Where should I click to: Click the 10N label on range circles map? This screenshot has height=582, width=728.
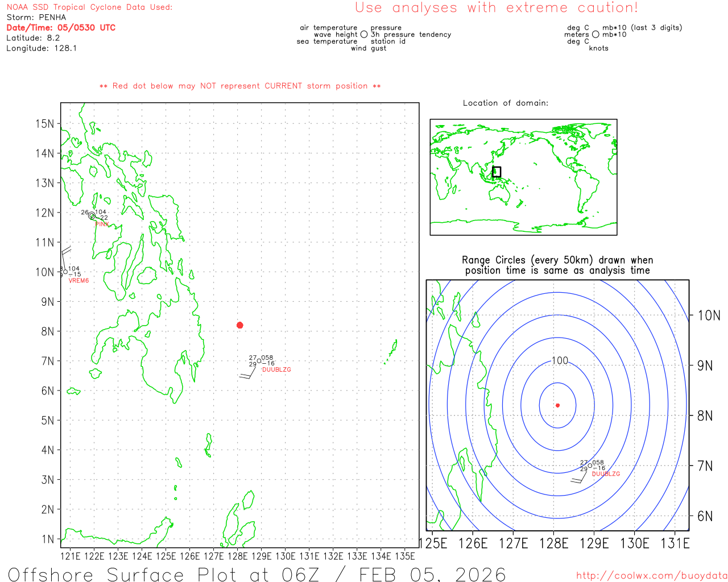tap(709, 315)
